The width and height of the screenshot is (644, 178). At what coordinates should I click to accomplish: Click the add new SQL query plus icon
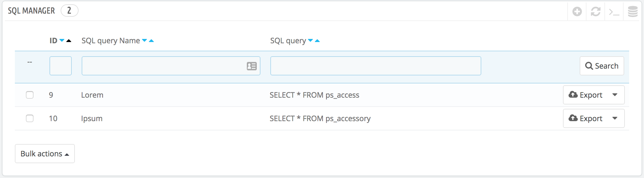tap(577, 12)
